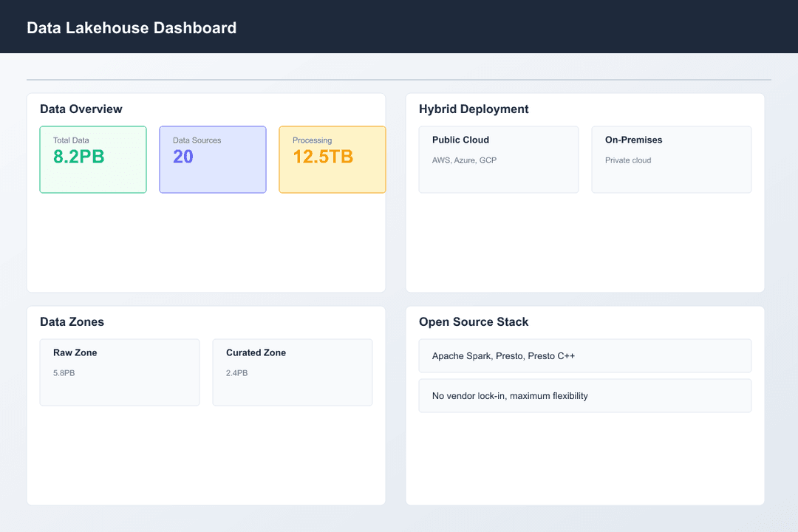Click the Data Overview panel heading
This screenshot has width=798, height=532.
coord(81,109)
